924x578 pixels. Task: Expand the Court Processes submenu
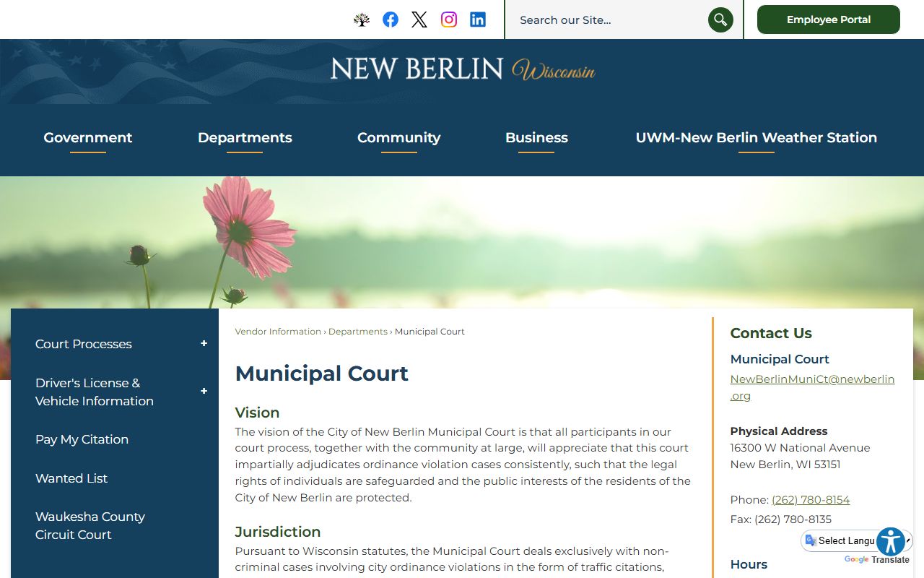[204, 344]
